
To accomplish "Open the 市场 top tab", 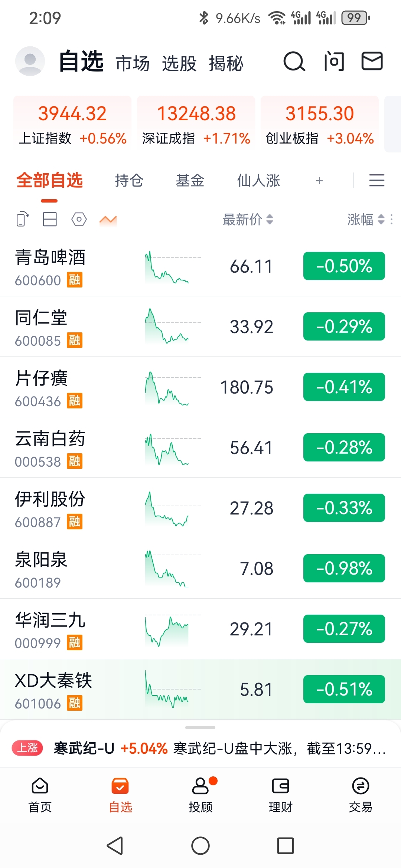I will tap(133, 63).
